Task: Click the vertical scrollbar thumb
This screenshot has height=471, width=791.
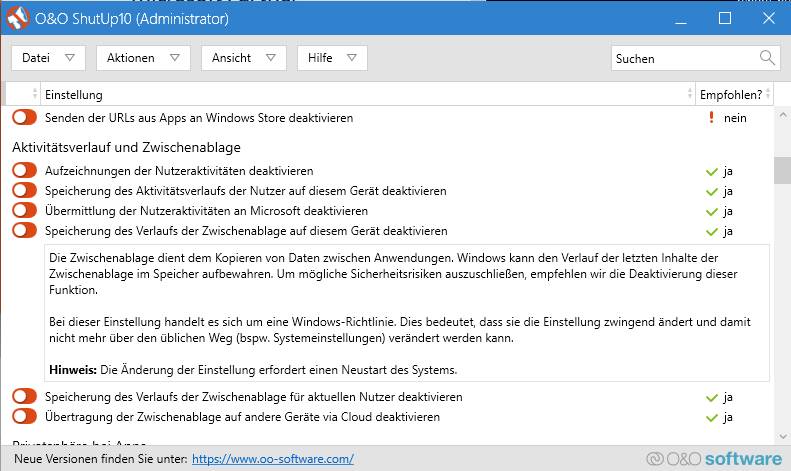Action: [x=782, y=170]
